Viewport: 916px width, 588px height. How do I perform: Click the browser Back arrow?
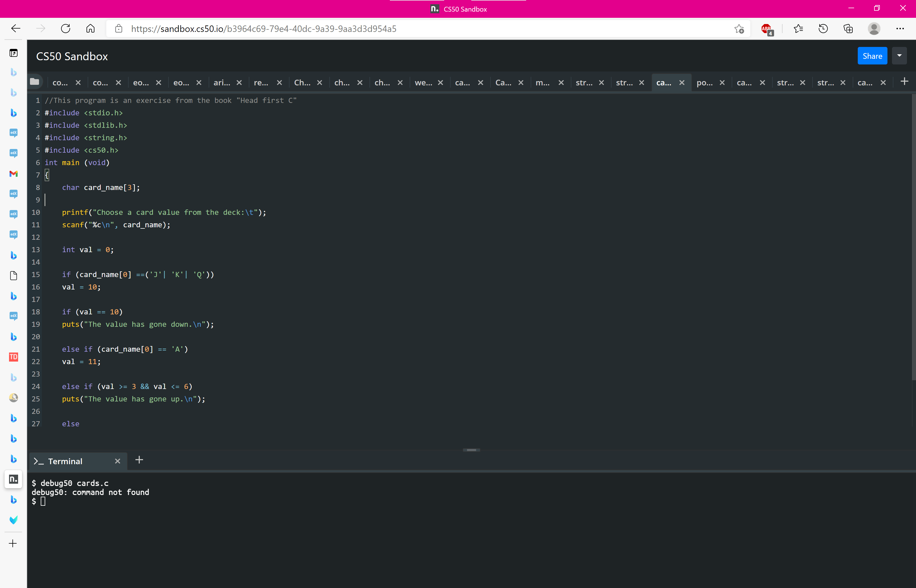click(x=16, y=29)
